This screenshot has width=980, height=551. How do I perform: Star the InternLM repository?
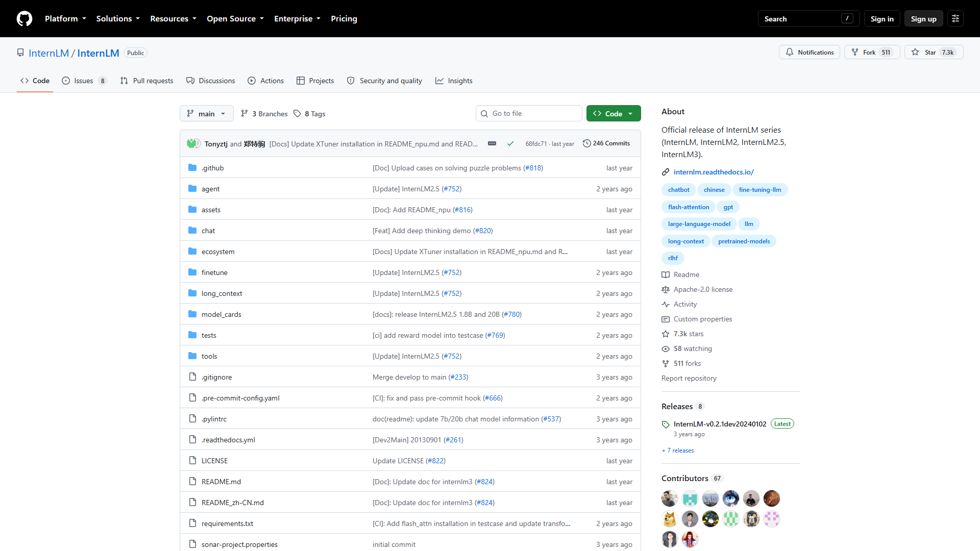click(x=934, y=52)
